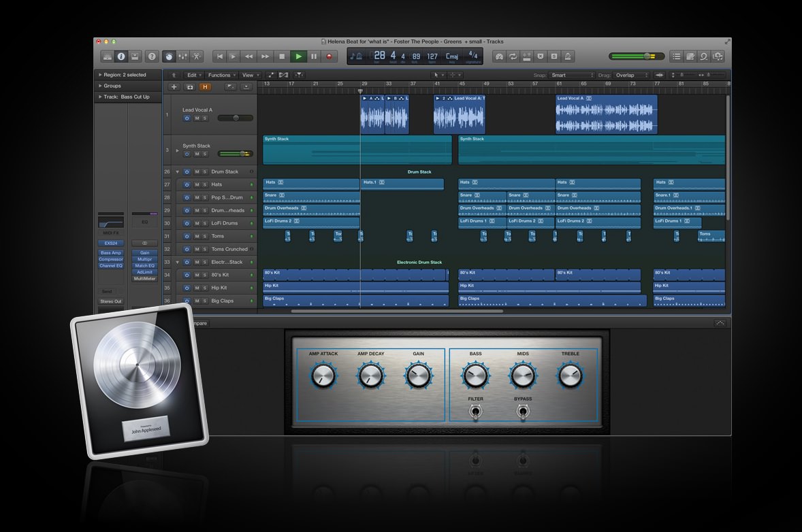802x532 pixels.
Task: Toggle automation view icon
Action: pyautogui.click(x=270, y=75)
